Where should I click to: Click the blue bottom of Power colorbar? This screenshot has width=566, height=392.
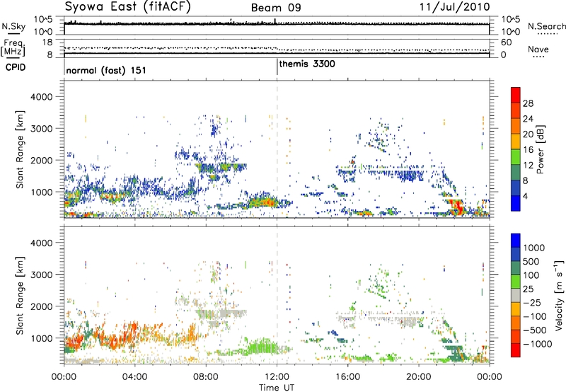pos(516,203)
